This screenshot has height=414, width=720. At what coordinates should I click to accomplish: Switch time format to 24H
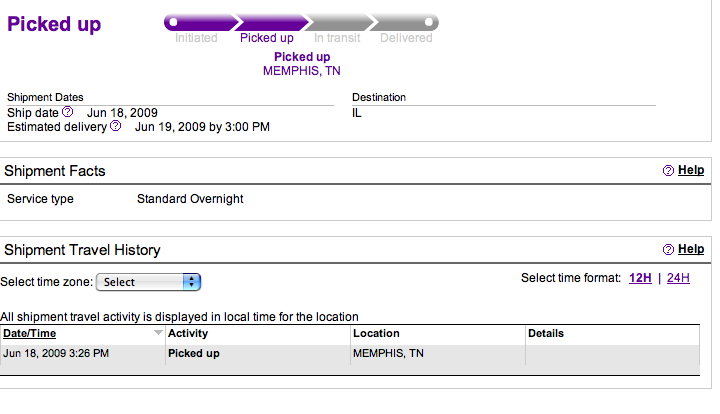[678, 278]
